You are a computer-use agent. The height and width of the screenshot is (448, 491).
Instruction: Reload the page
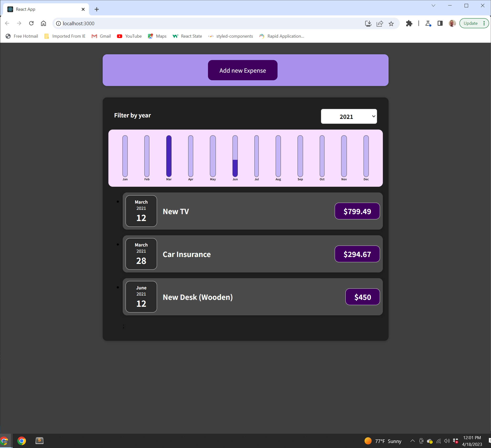[x=31, y=23]
